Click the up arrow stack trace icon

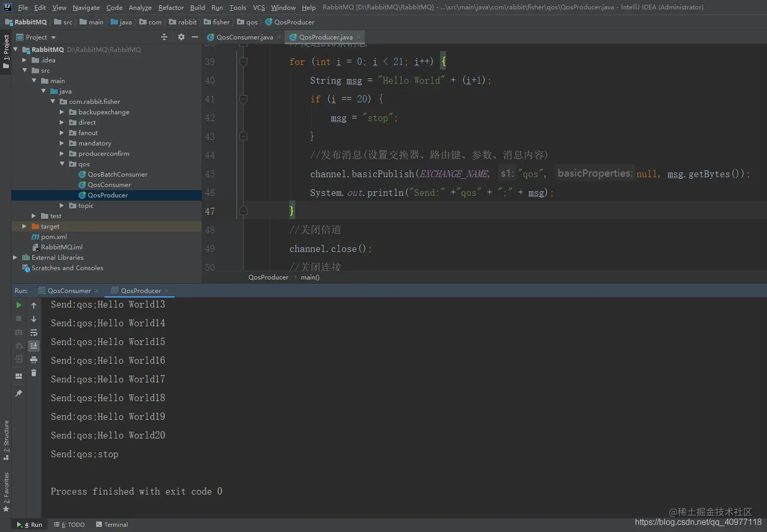pyautogui.click(x=34, y=305)
